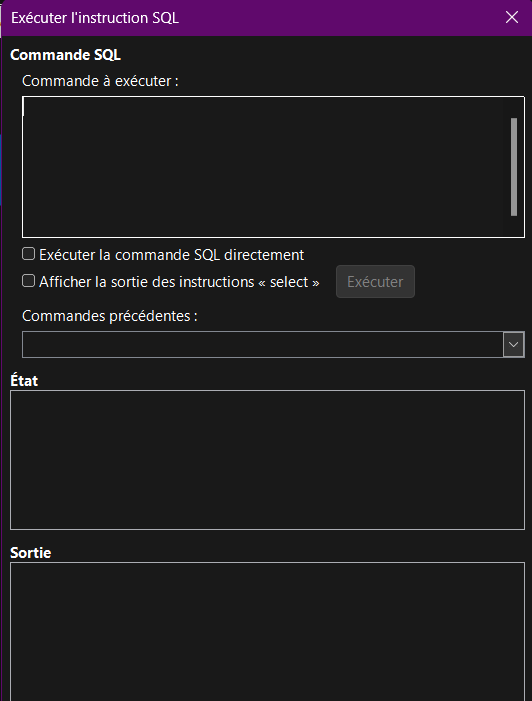This screenshot has height=701, width=532.
Task: Click the Exécuter button
Action: point(375,282)
